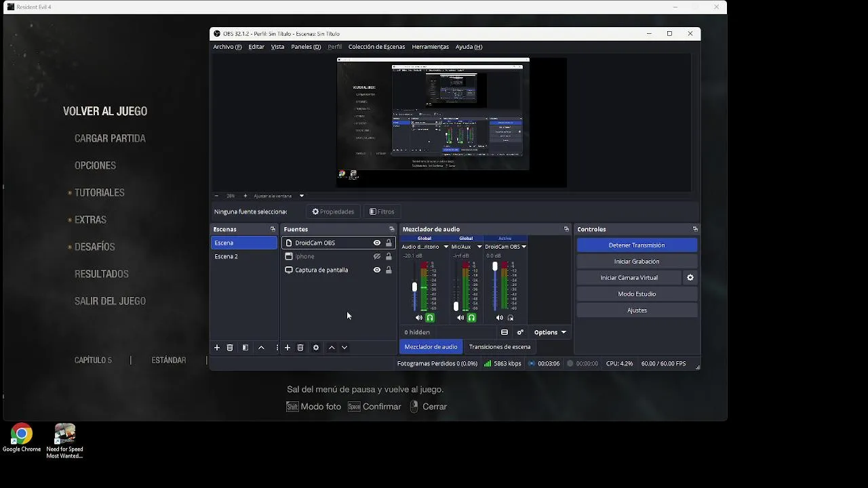The height and width of the screenshot is (488, 868).
Task: Enable monitoring headphones for DroidCam OBS channel
Action: 511,318
